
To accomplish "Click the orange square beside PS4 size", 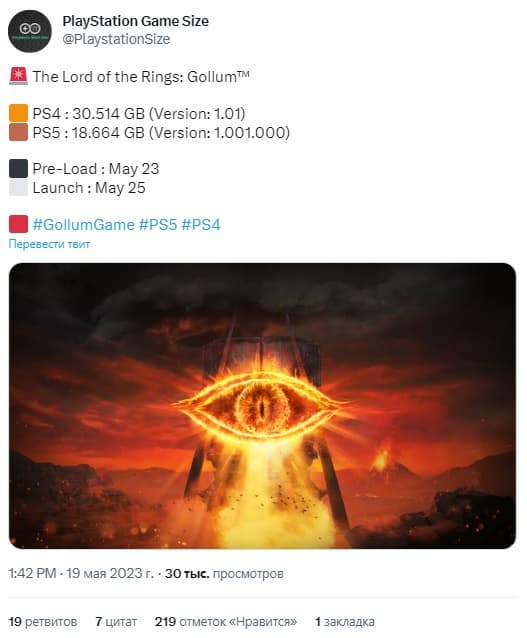I will (18, 113).
